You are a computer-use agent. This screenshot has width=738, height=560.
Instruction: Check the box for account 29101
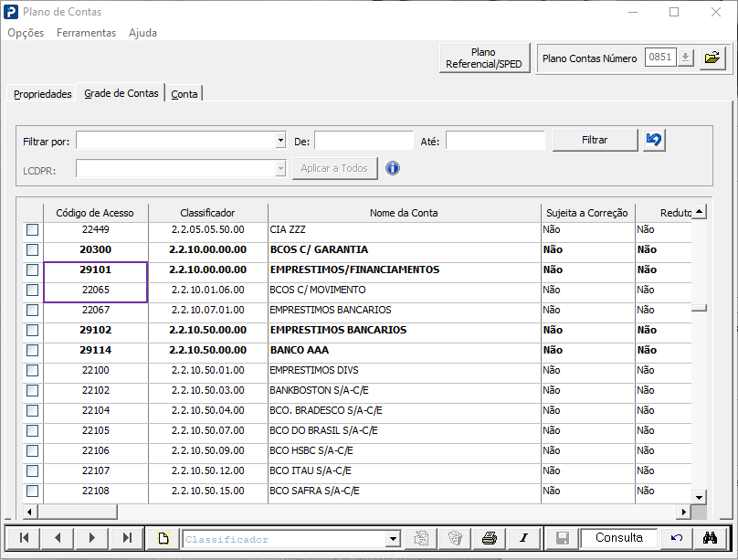click(x=33, y=270)
